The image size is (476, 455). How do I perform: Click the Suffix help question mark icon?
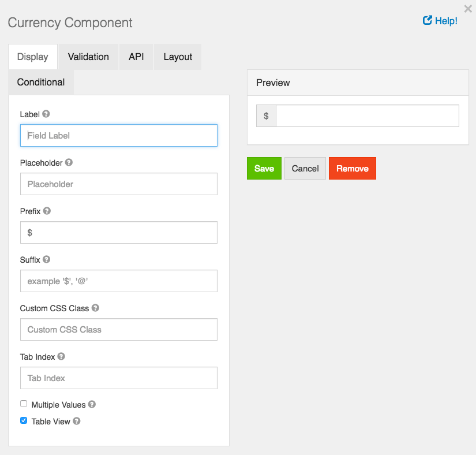[47, 260]
